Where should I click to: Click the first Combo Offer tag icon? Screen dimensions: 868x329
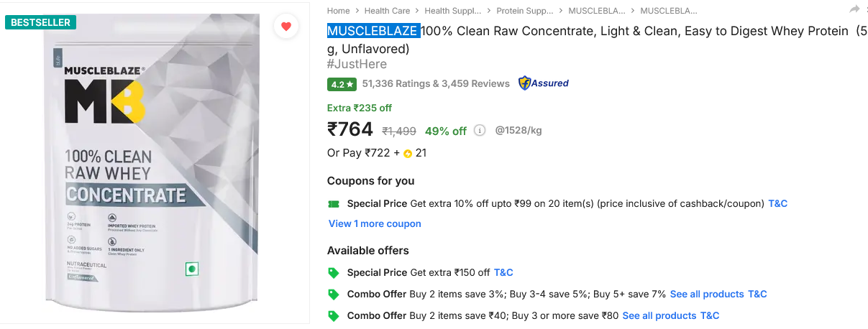pyautogui.click(x=334, y=295)
